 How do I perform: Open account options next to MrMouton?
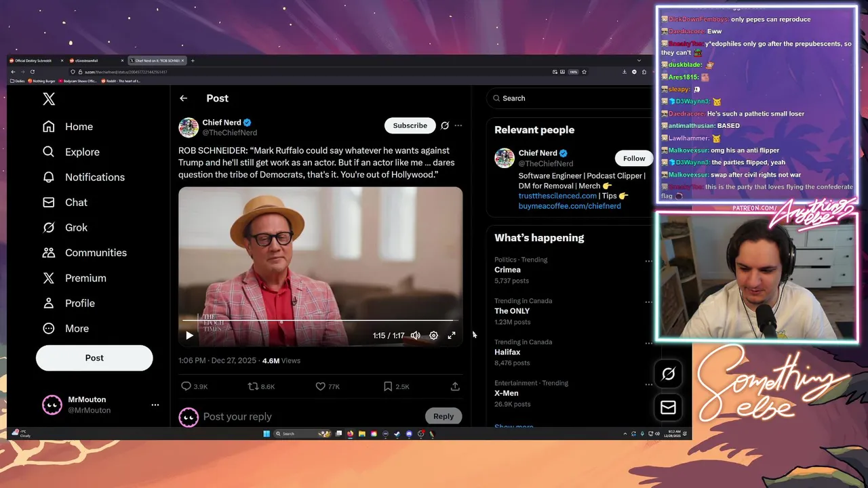(x=155, y=405)
